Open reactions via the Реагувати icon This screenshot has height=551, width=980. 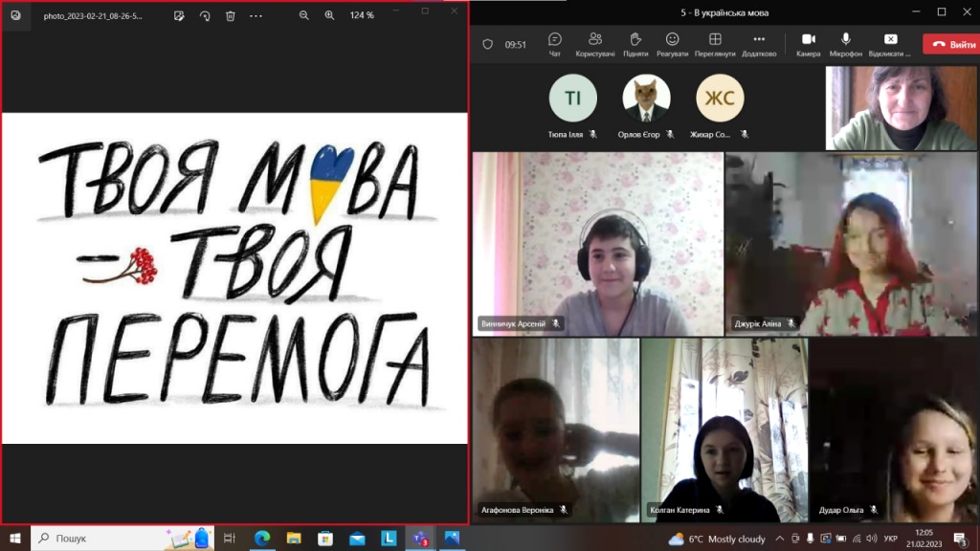pos(673,43)
